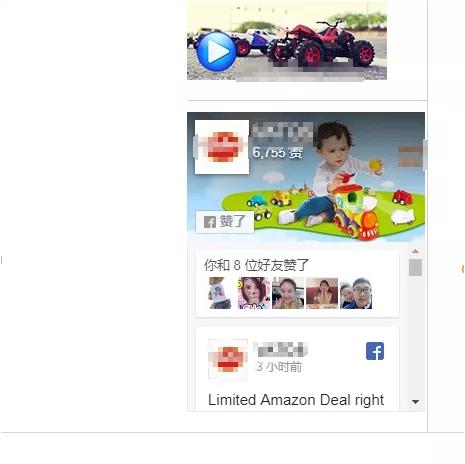Click the scroll-up arrow in the widget
The height and width of the screenshot is (464, 465).
415,251
